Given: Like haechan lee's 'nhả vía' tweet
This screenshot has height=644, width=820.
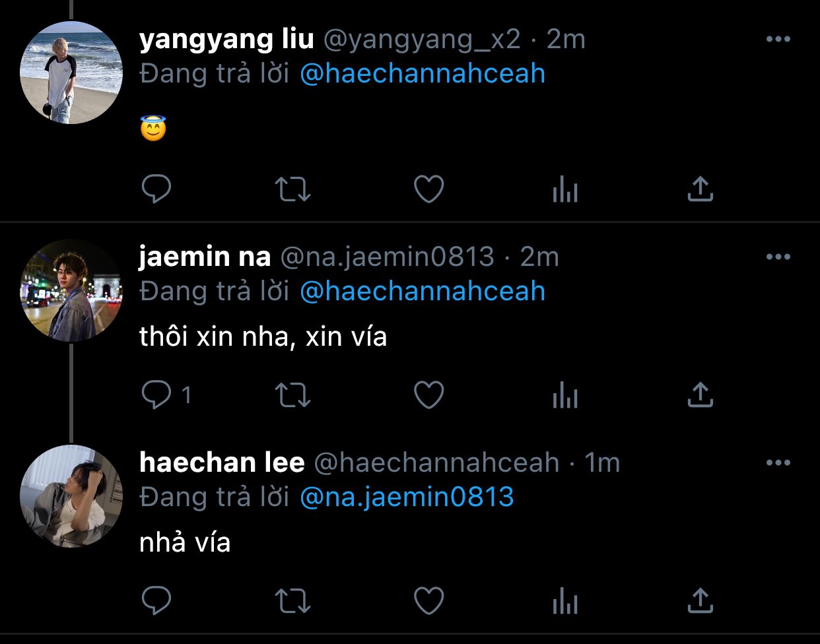Looking at the screenshot, I should (428, 601).
